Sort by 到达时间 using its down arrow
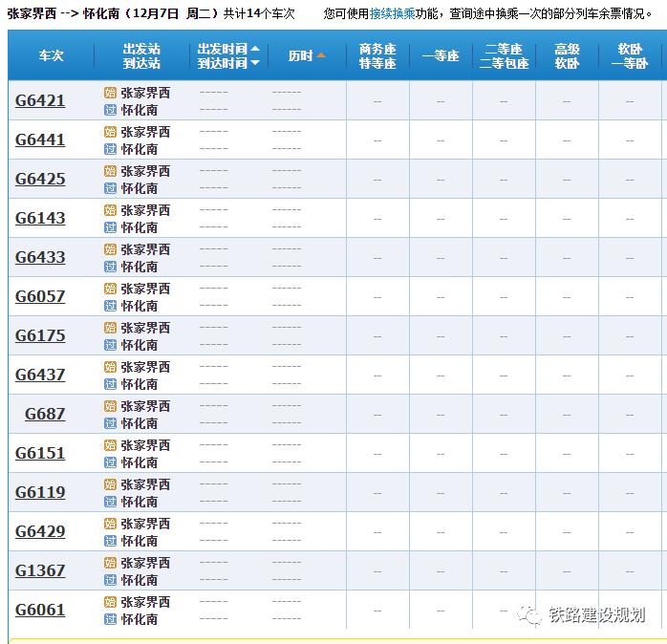 coord(255,63)
